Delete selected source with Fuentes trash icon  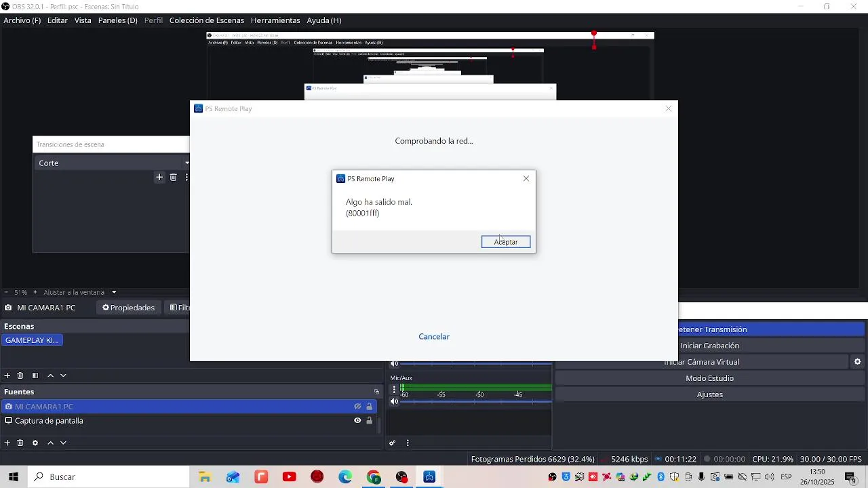(x=20, y=443)
